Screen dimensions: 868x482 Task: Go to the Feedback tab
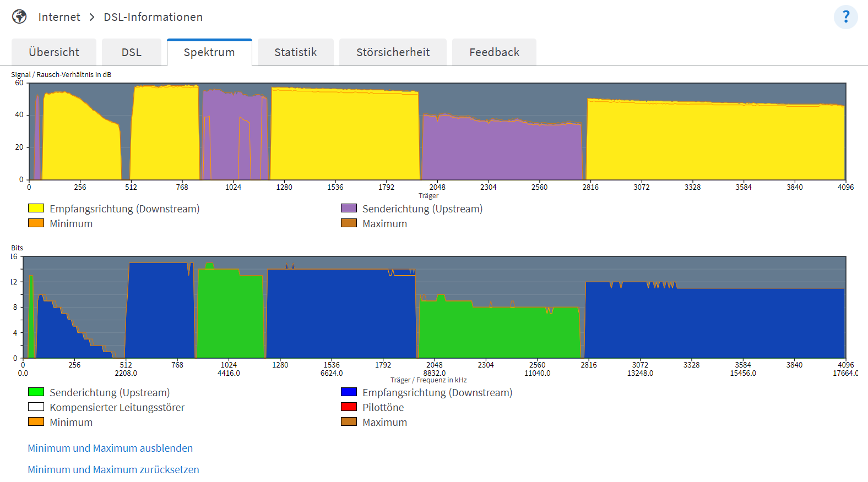495,52
